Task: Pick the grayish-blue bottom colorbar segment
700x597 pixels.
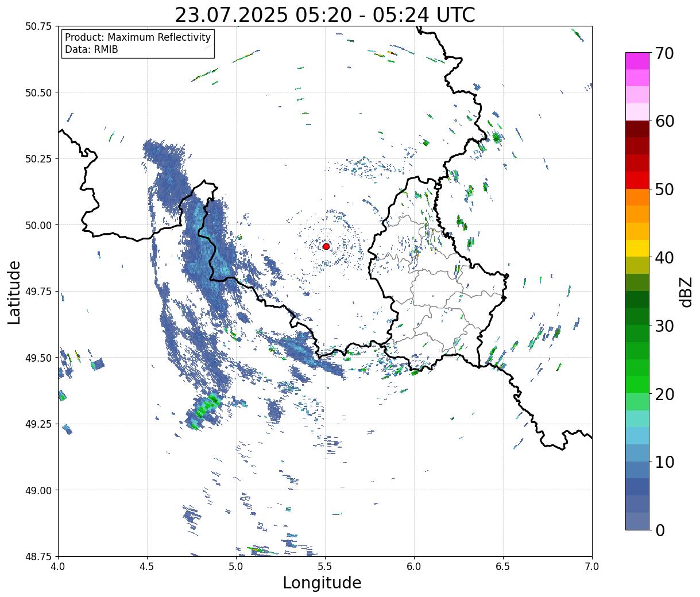Action: coord(637,520)
